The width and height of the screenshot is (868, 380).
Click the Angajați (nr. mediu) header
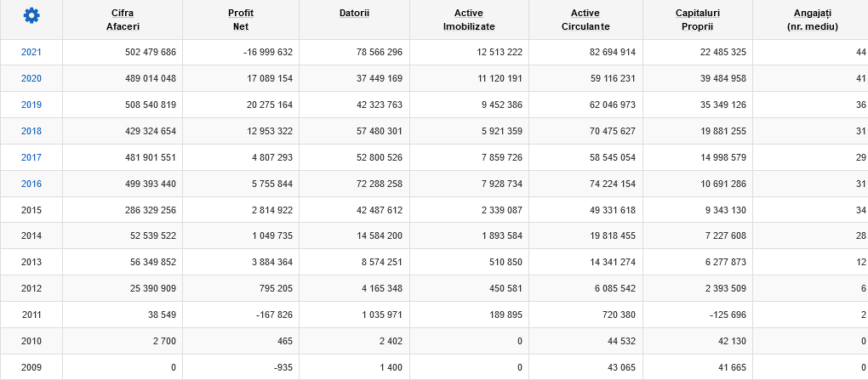point(813,20)
